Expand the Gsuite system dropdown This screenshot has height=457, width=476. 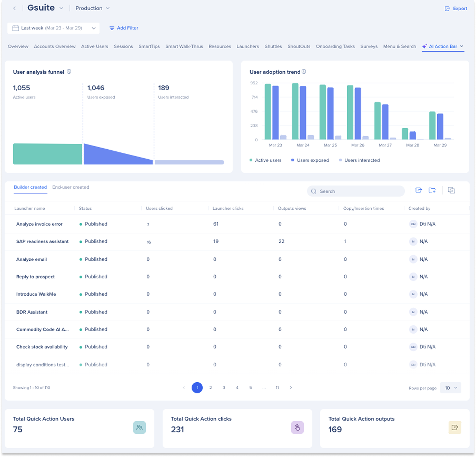click(61, 8)
